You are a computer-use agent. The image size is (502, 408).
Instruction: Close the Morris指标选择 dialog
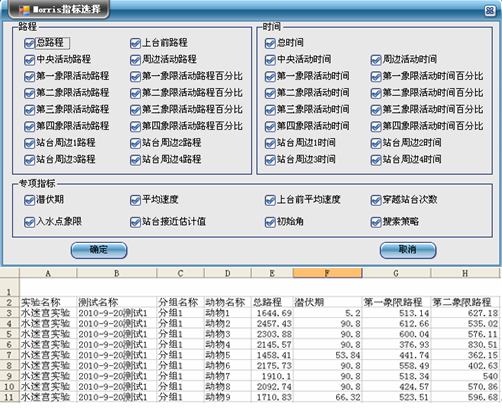pyautogui.click(x=490, y=11)
